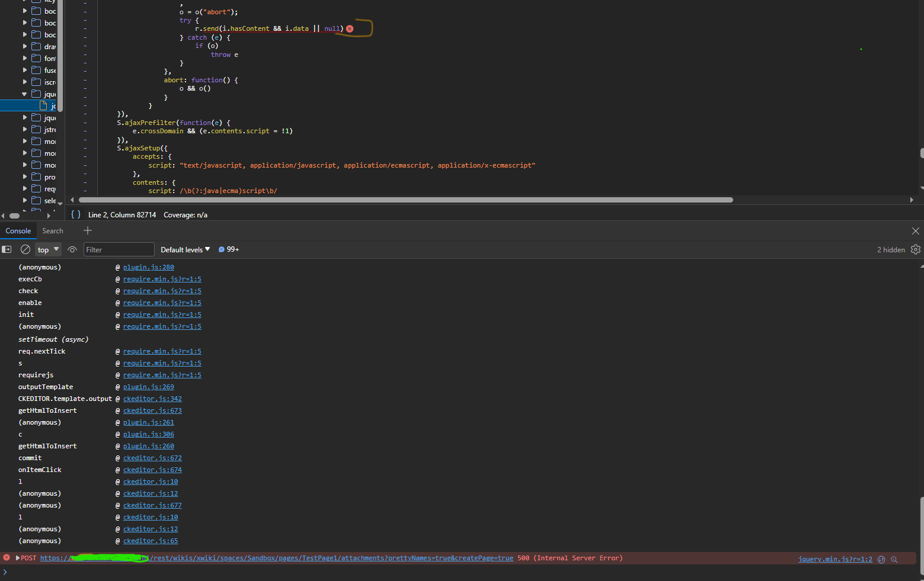Click the sele folder icon
Image resolution: width=924 pixels, height=581 pixels.
click(36, 200)
